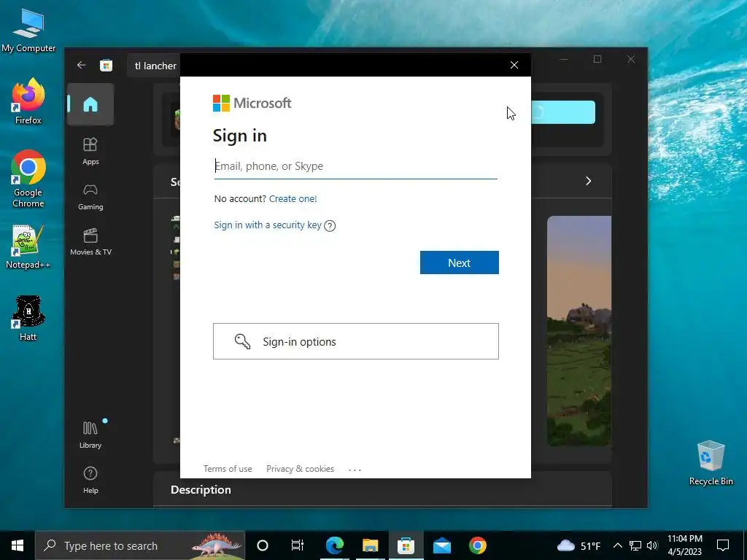Click the Store search box with 'tl lancher'
Image resolution: width=747 pixels, height=560 pixels.
click(x=155, y=66)
